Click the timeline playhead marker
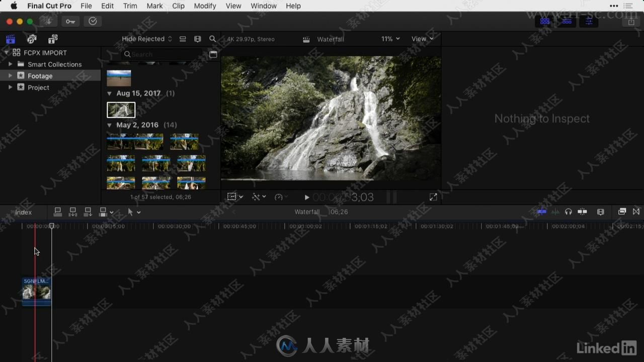Viewport: 644px width, 362px height. coord(51,226)
